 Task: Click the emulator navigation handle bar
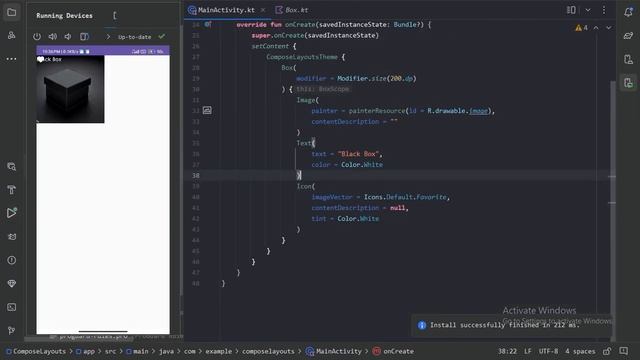click(103, 331)
